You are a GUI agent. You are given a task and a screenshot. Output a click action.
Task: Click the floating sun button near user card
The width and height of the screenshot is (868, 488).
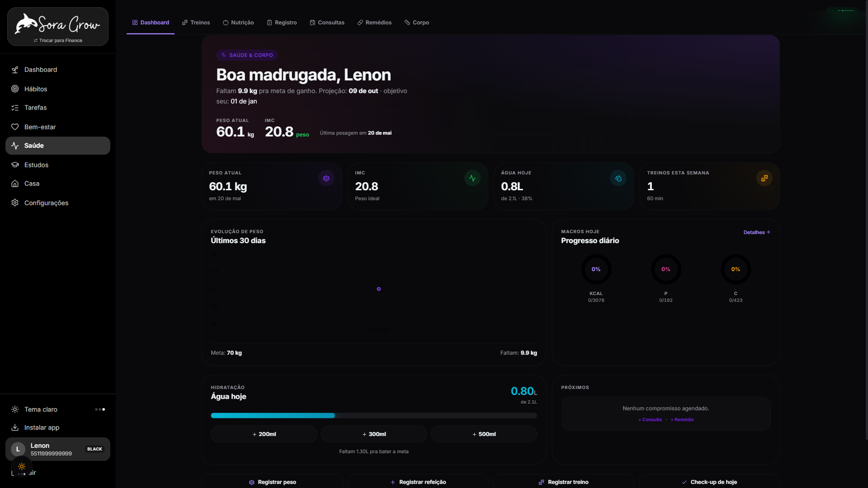pyautogui.click(x=22, y=466)
